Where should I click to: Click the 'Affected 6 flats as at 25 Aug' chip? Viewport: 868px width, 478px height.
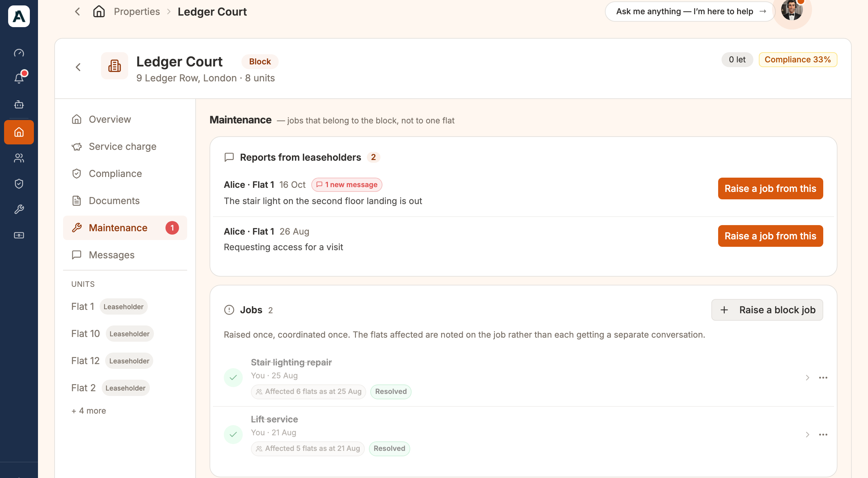click(309, 392)
